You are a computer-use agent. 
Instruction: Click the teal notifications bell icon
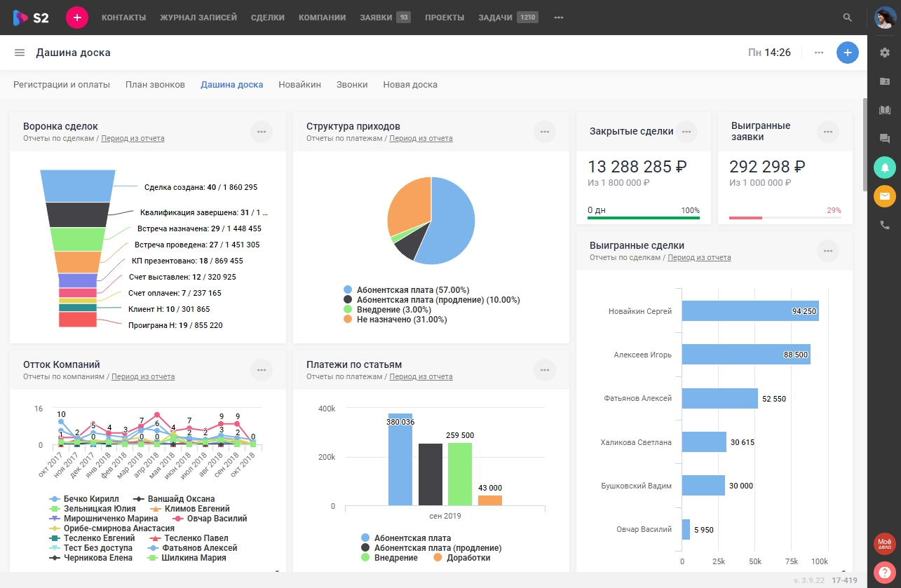click(885, 167)
